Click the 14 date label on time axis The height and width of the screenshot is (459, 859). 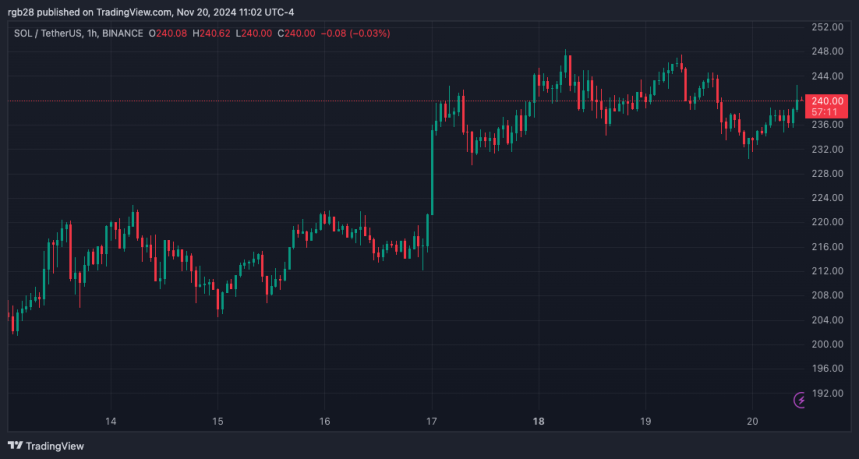111,421
